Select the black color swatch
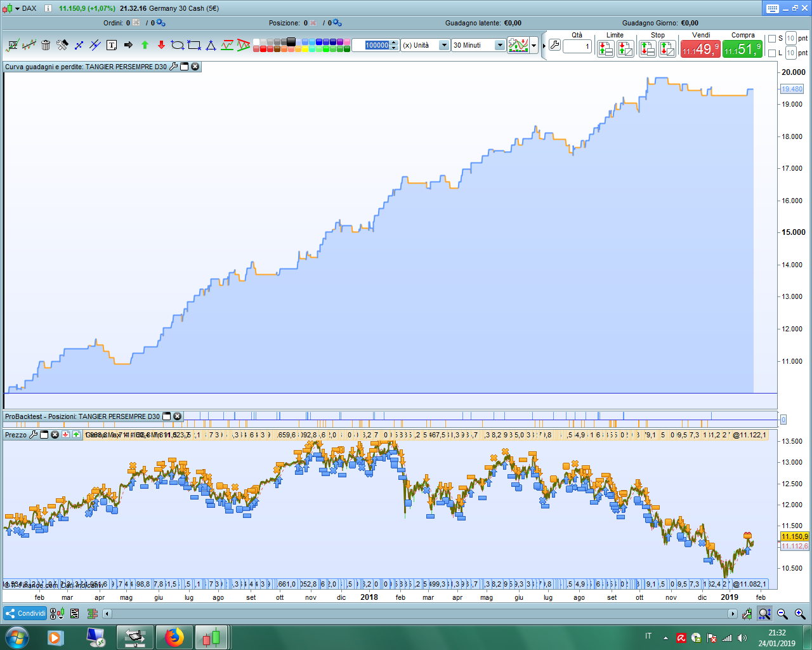Image resolution: width=812 pixels, height=650 pixels. pos(291,42)
